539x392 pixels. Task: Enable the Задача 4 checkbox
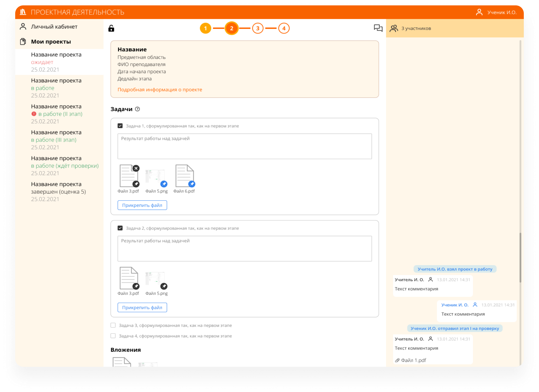tap(113, 336)
